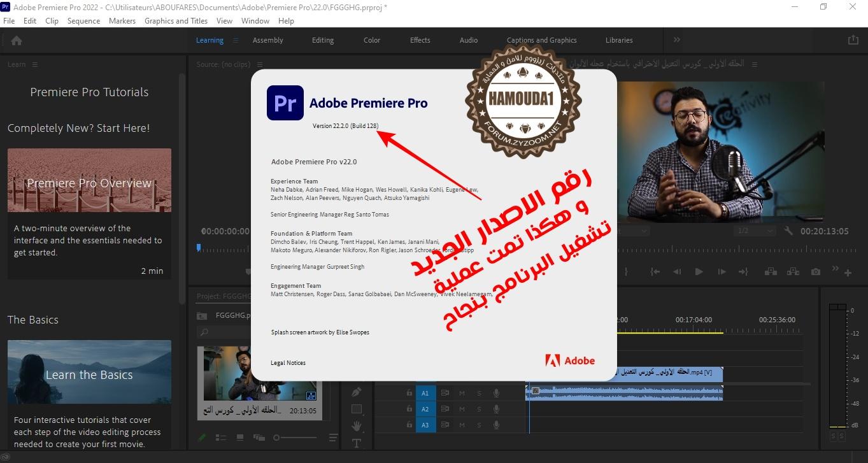The height and width of the screenshot is (463, 868).
Task: Switch to Editing workspace tab
Action: point(323,40)
